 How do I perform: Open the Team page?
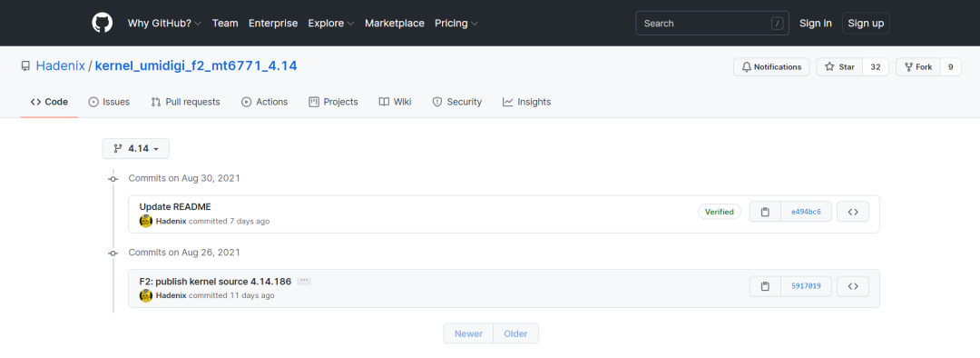click(x=225, y=23)
